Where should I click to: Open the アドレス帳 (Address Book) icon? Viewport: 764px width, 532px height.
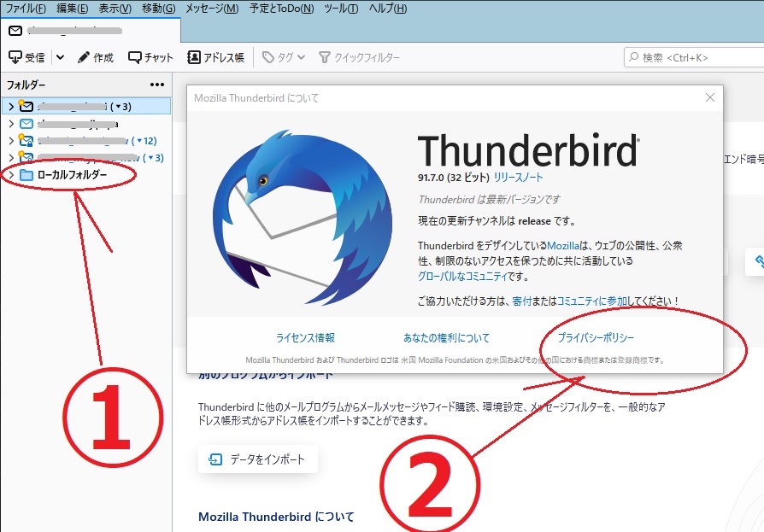(x=194, y=57)
